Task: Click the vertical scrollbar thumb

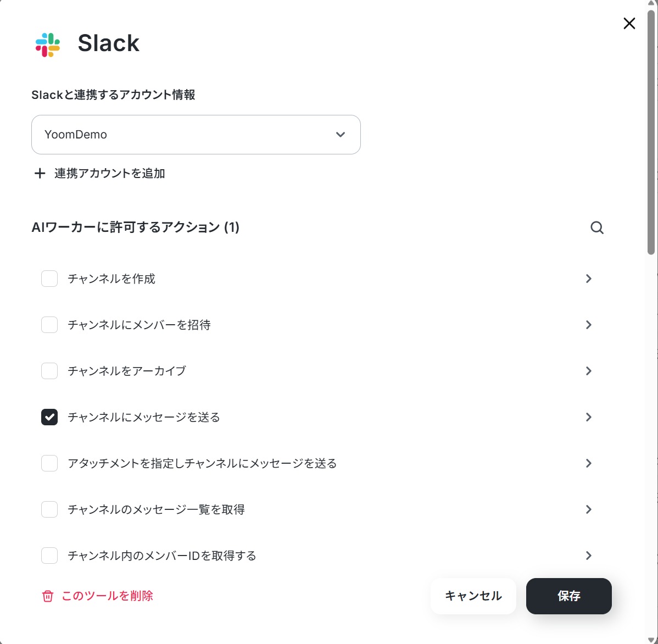Action: (x=651, y=132)
